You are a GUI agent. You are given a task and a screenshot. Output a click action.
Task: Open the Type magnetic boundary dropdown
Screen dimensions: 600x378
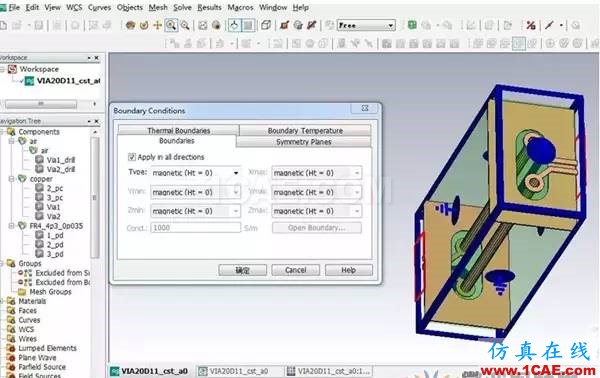pos(196,173)
